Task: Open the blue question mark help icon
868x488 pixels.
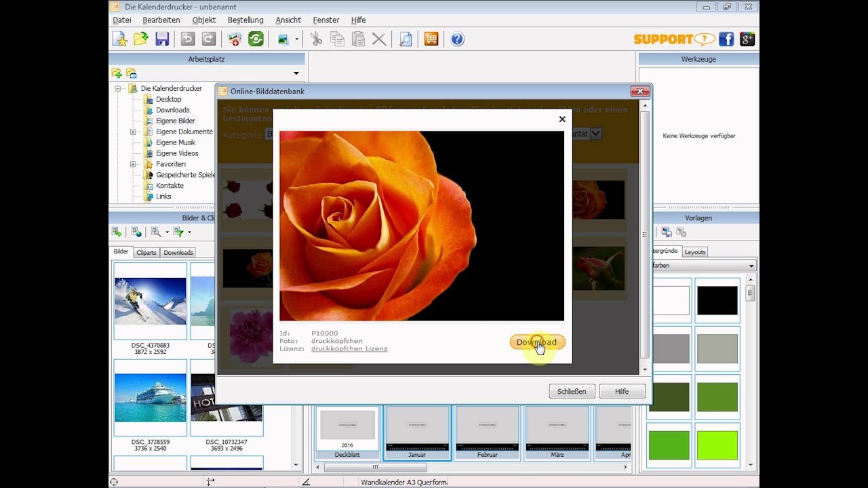Action: 458,39
